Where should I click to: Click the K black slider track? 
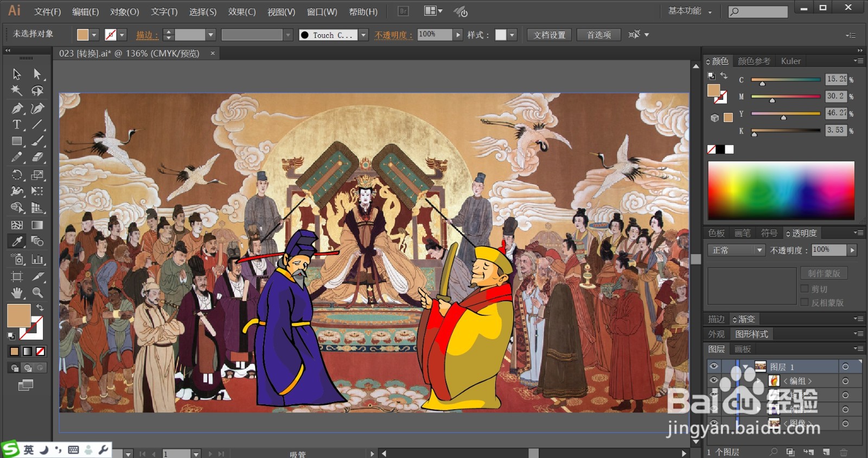pyautogui.click(x=786, y=130)
